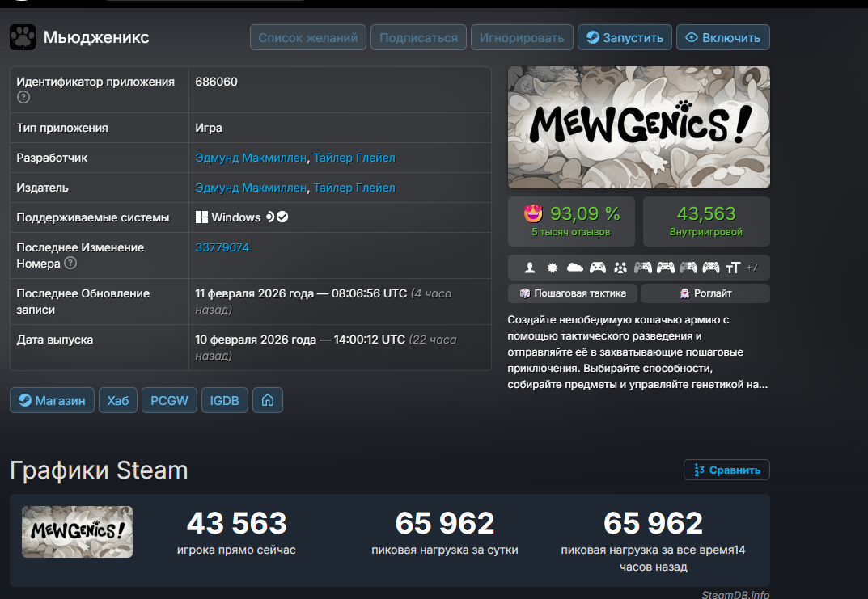Open the Хаб link button
Image resolution: width=868 pixels, height=599 pixels.
point(118,400)
